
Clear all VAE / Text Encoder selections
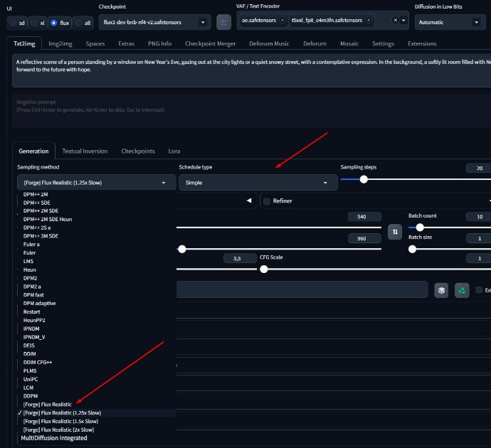pos(395,20)
